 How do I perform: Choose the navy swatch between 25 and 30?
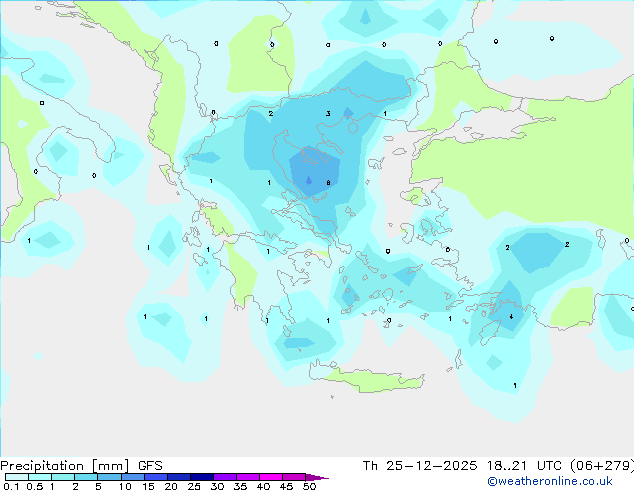pos(202,477)
